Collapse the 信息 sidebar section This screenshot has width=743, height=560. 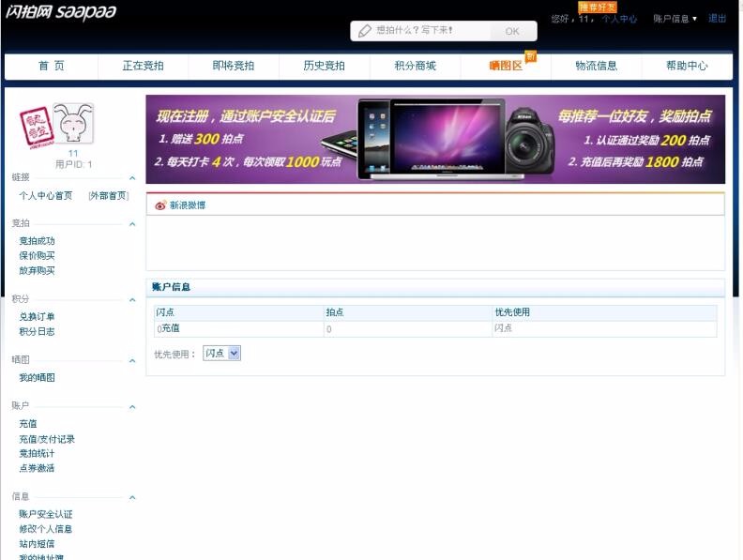coord(132,497)
